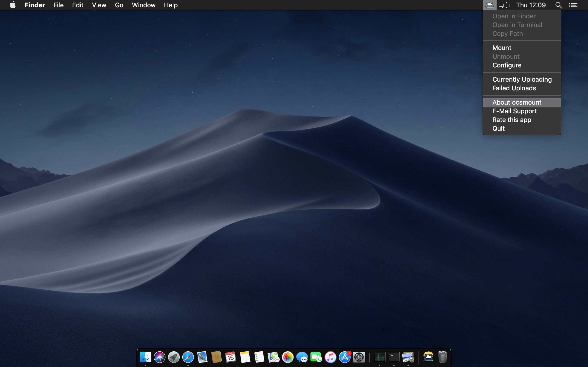Click E-Mail Support
This screenshot has width=588, height=367.
[514, 111]
